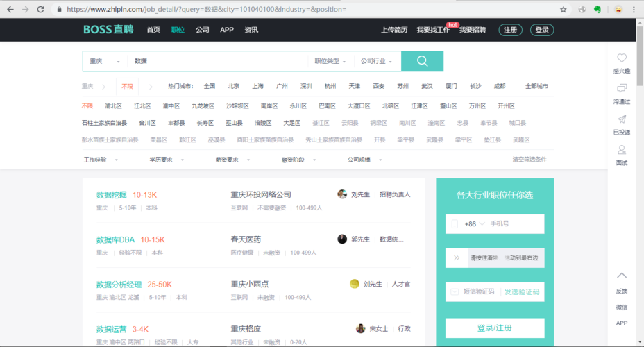The height and width of the screenshot is (347, 644).
Task: Click the grey globe extension icon
Action: 582,10
